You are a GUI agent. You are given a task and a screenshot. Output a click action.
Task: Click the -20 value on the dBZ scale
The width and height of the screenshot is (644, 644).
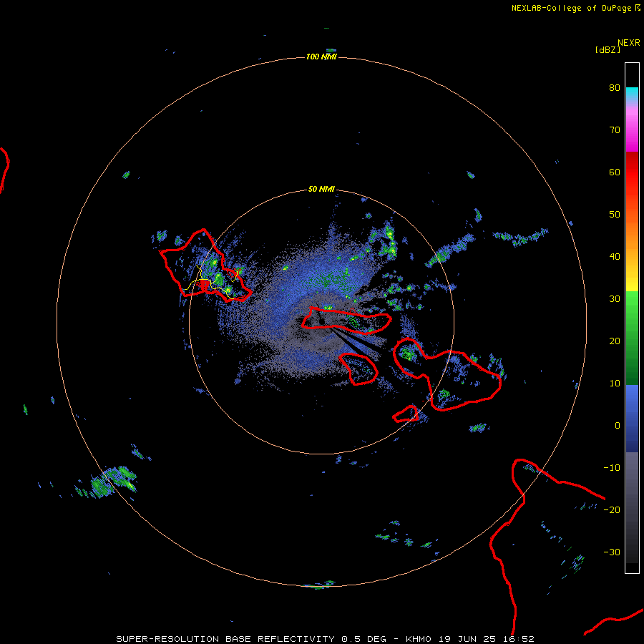click(x=612, y=510)
